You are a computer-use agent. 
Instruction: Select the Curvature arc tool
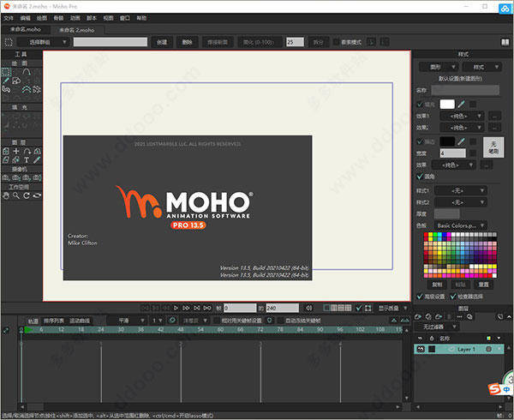click(27, 72)
